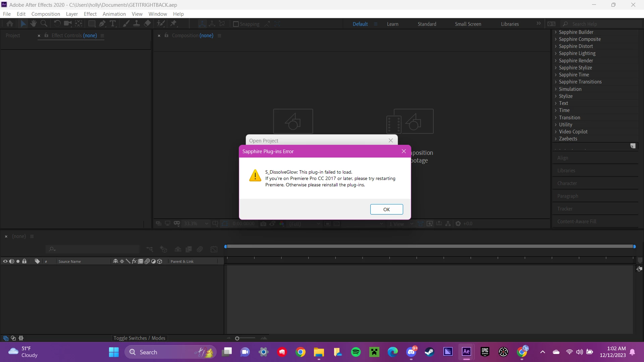Click the timeline zoom slider
Viewport: 644px width, 362px height.
(x=237, y=339)
